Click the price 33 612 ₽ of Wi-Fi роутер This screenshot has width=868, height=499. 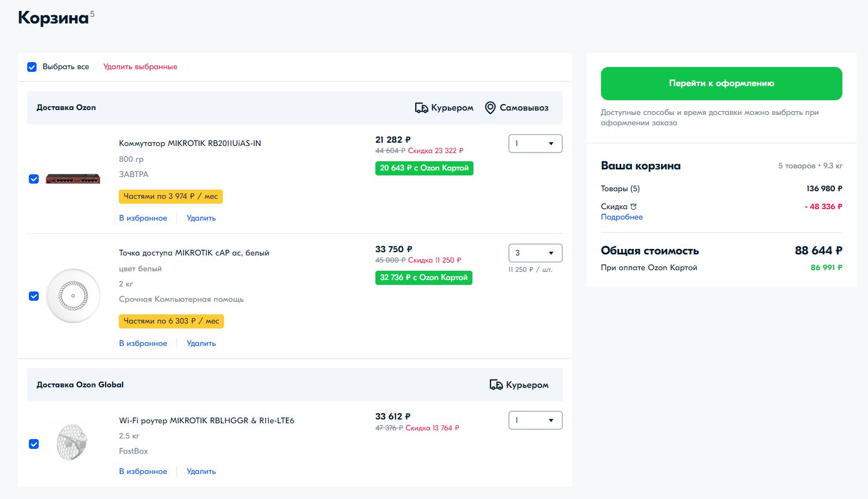click(393, 417)
